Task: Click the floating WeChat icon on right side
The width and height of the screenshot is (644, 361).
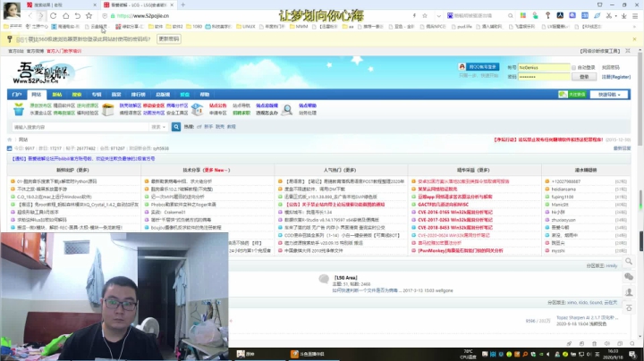Action: pos(629,276)
